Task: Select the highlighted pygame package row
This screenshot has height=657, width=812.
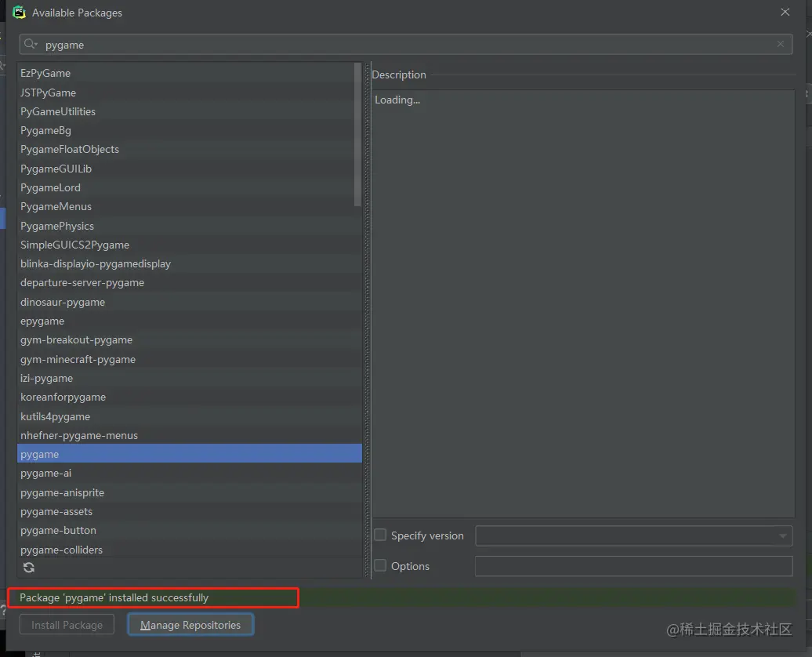Action: pos(190,454)
